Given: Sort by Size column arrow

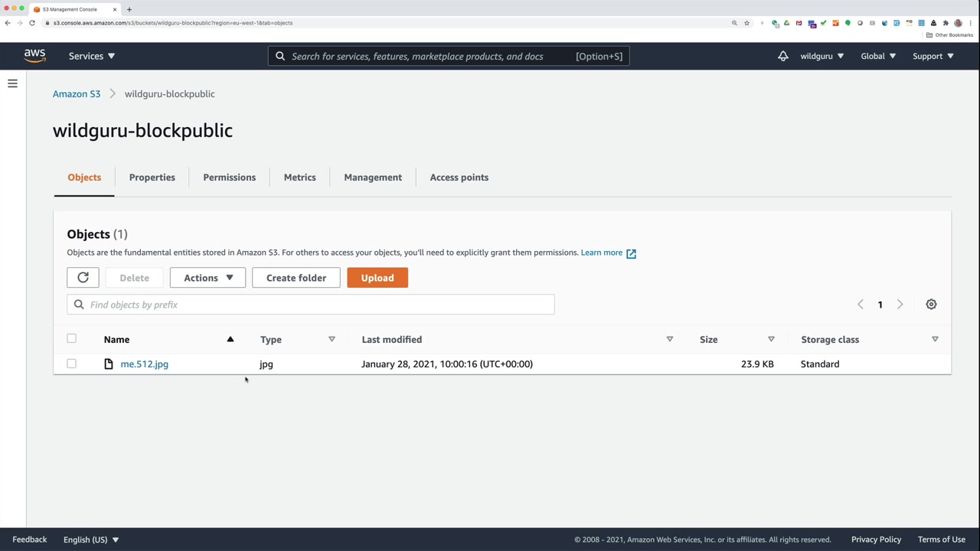Looking at the screenshot, I should tap(771, 339).
